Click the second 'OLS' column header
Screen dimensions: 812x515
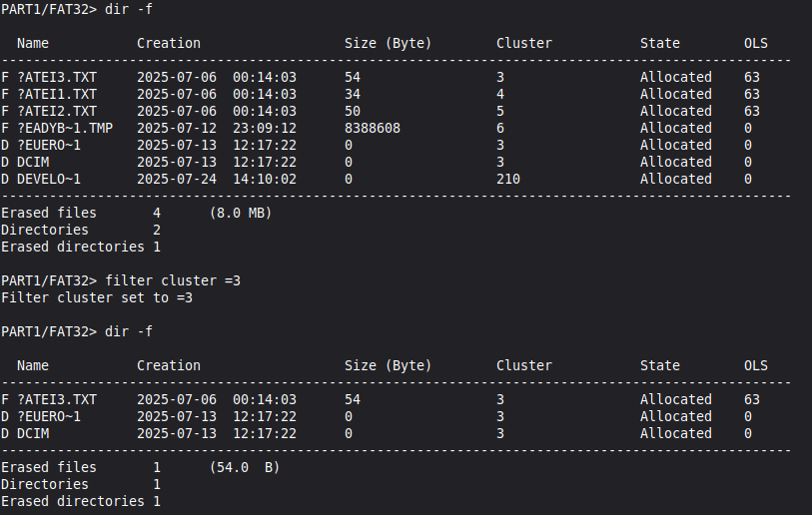coord(755,365)
